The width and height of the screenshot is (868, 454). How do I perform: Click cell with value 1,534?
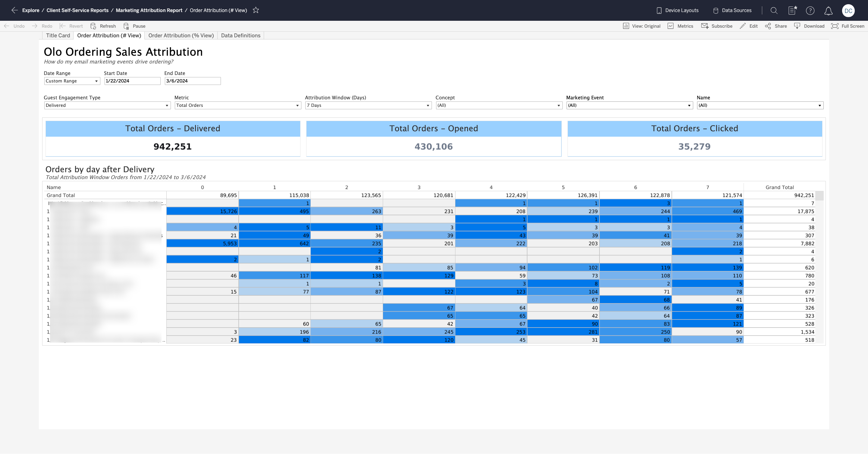[x=779, y=332]
